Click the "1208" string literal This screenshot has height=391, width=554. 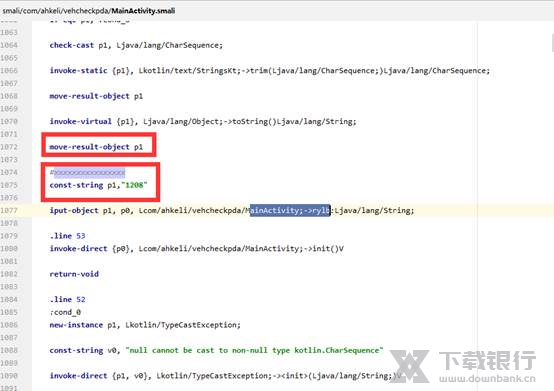134,185
